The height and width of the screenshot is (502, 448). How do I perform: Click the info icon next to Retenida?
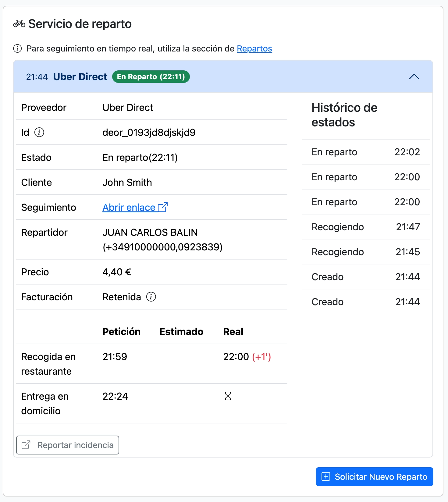point(151,297)
